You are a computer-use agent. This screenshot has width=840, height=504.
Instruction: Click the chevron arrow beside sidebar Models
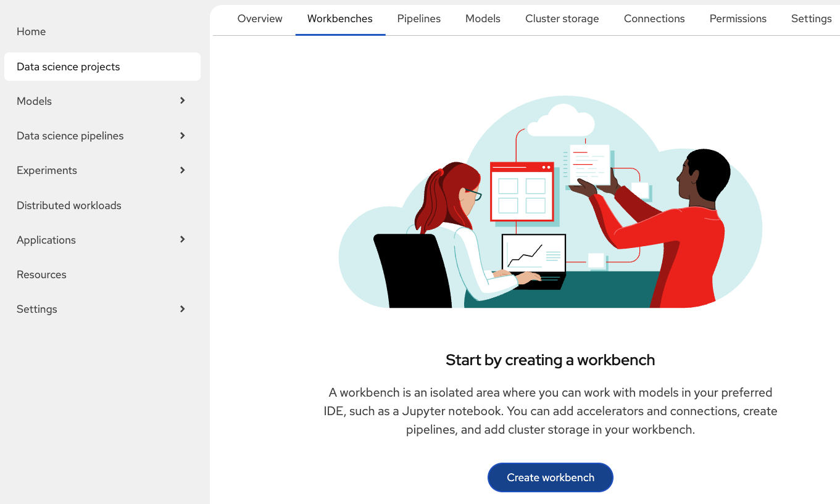[182, 101]
